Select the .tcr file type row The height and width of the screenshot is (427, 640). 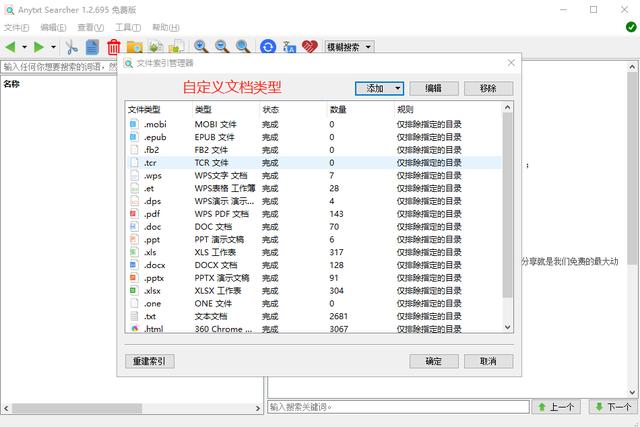click(x=314, y=162)
